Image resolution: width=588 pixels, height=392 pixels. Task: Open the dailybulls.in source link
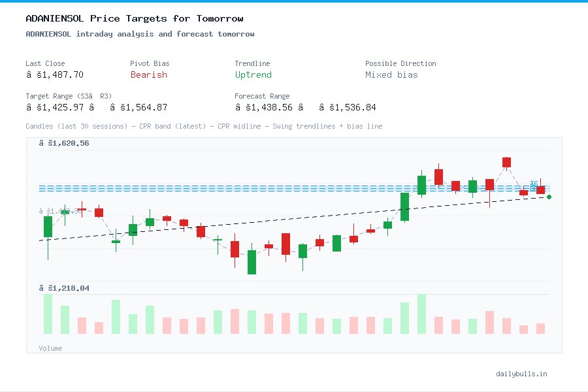pyautogui.click(x=521, y=374)
